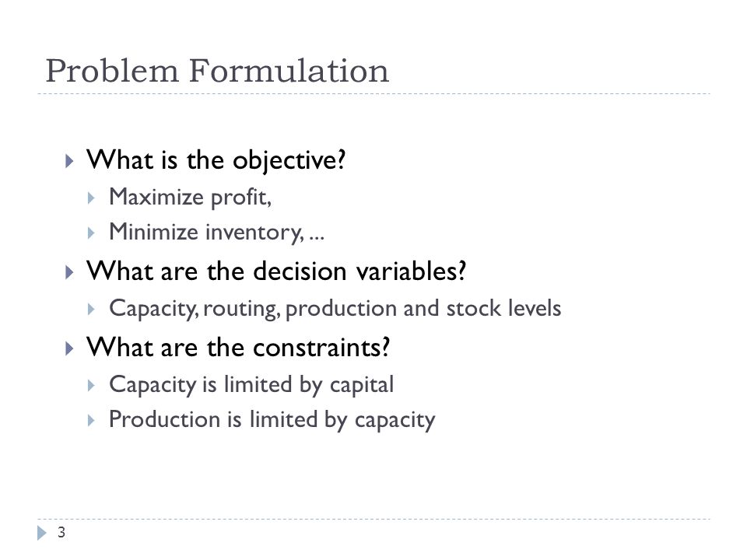Click the text 'Maximize profit,'
The height and width of the screenshot is (560, 747).
[x=190, y=197]
